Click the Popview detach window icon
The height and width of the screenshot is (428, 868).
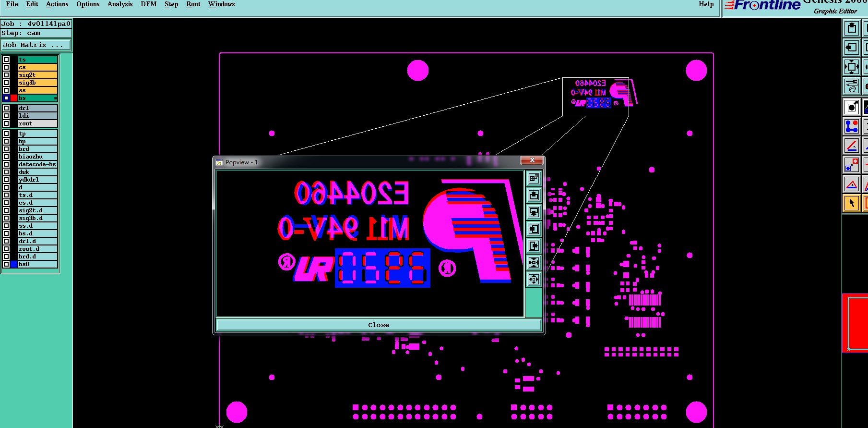point(534,179)
